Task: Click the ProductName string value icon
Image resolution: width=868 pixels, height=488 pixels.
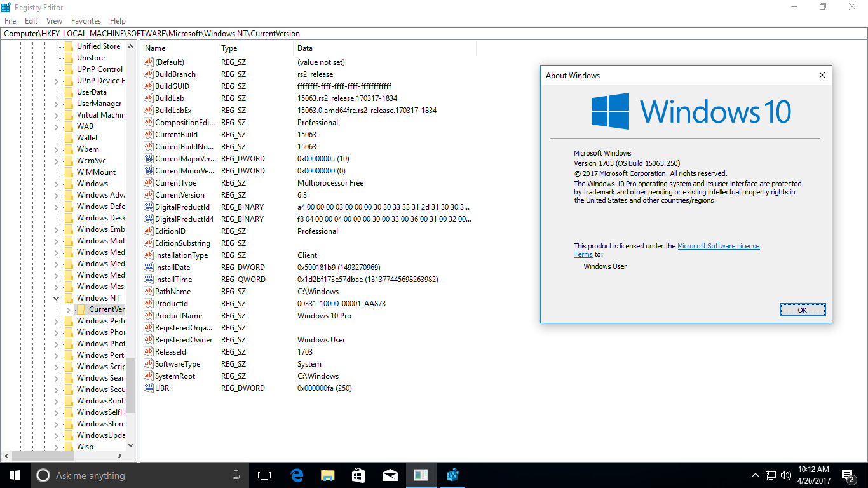Action: 149,316
